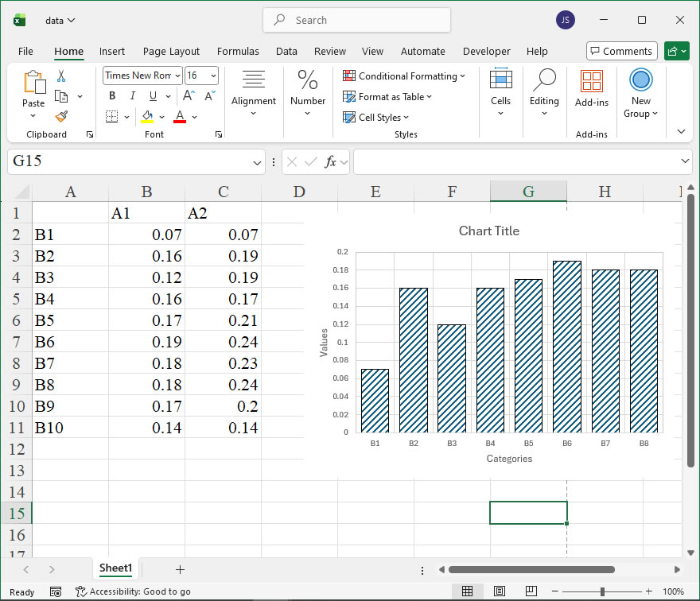Expand Conditional Formatting menu
Screen dimensions: 700x601
[404, 76]
